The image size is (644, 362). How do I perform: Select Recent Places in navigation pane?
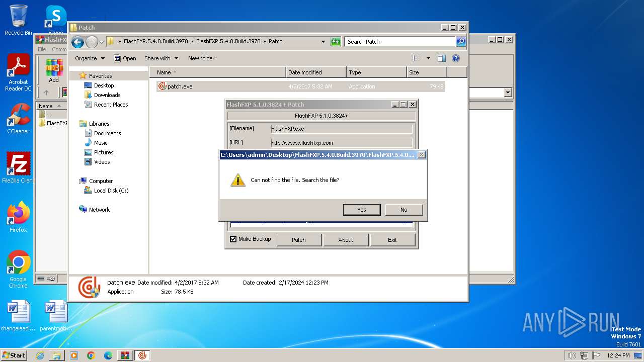pos(111,105)
